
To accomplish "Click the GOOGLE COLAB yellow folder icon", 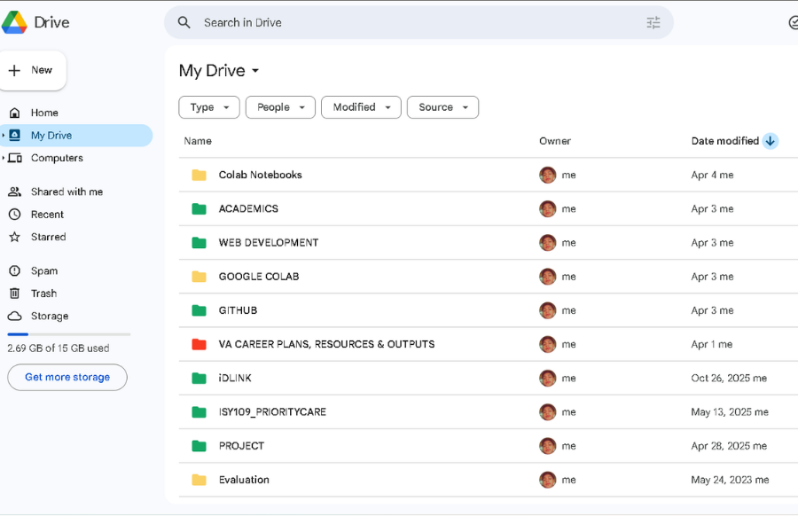I will click(199, 277).
